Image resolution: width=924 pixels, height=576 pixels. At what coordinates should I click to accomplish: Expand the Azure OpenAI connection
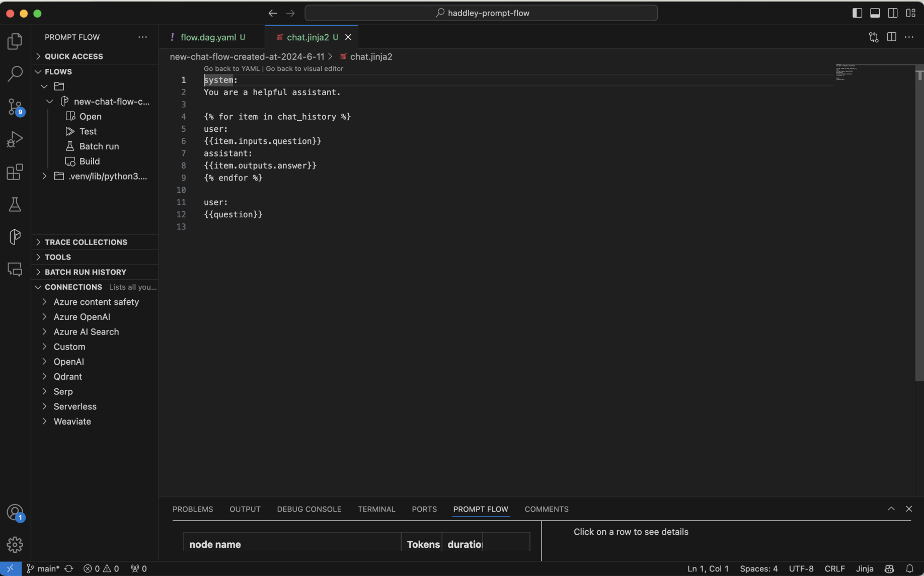(82, 317)
